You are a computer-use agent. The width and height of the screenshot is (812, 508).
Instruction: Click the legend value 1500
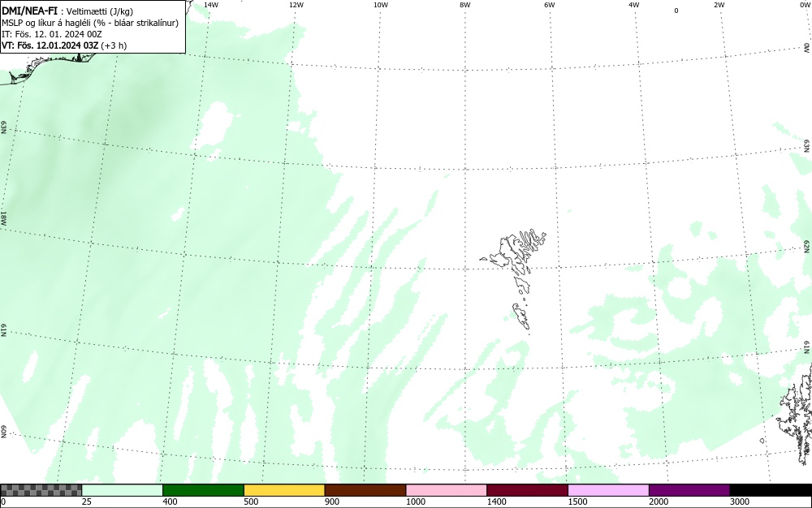(x=577, y=502)
